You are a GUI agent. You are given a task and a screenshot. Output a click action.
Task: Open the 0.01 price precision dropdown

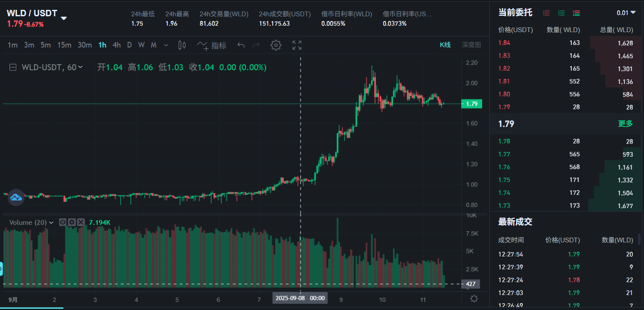point(626,13)
